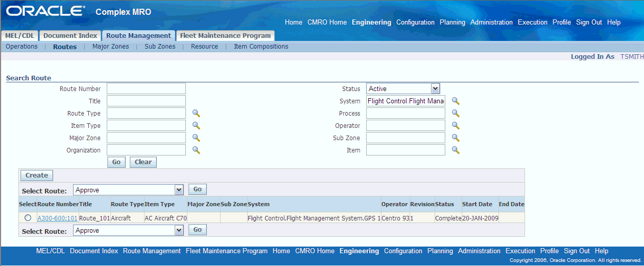Click footer Sign Out link
644x266 pixels.
pos(577,251)
